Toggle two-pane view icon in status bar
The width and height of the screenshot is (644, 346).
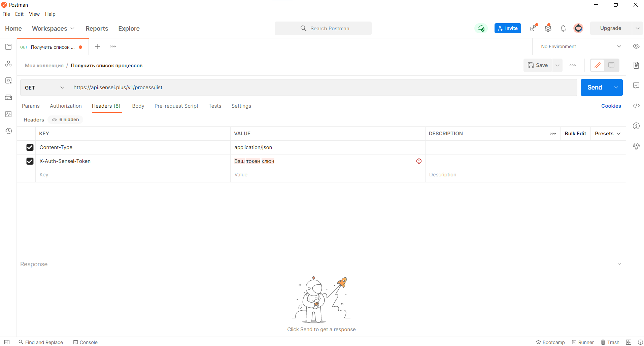629,342
